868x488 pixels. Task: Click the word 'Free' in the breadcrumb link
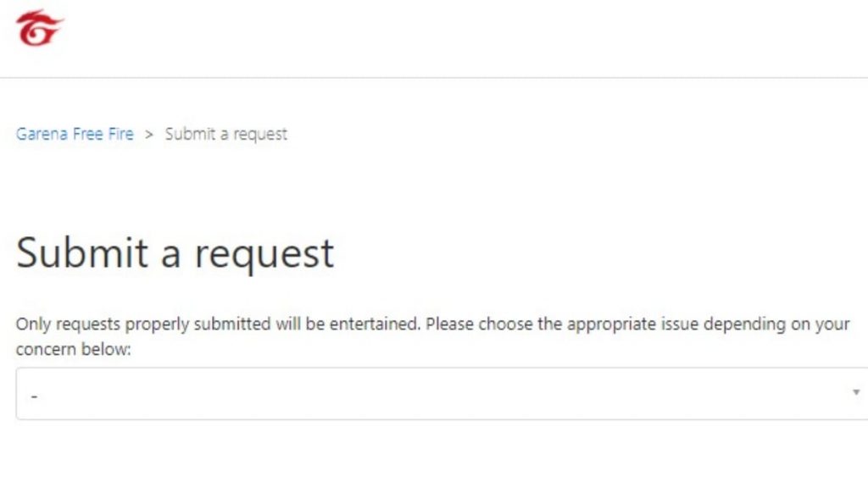pyautogui.click(x=88, y=134)
